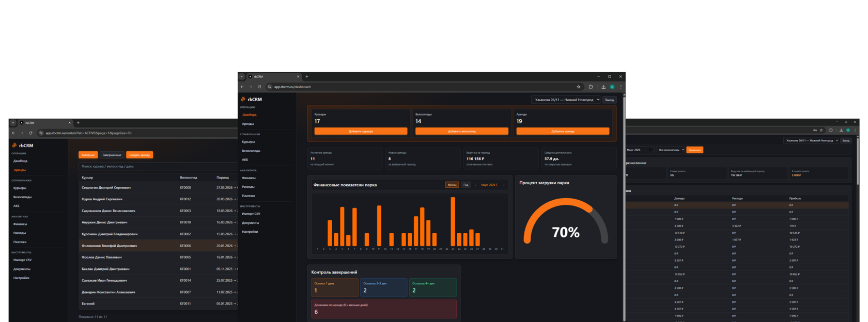Screen dimensions: 868x322
Task: Go back in the rentals browser window
Action: 13,133
